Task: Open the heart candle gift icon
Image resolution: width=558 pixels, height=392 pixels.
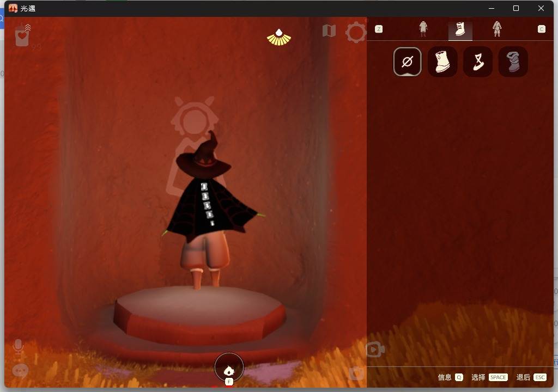Action: 22,35
